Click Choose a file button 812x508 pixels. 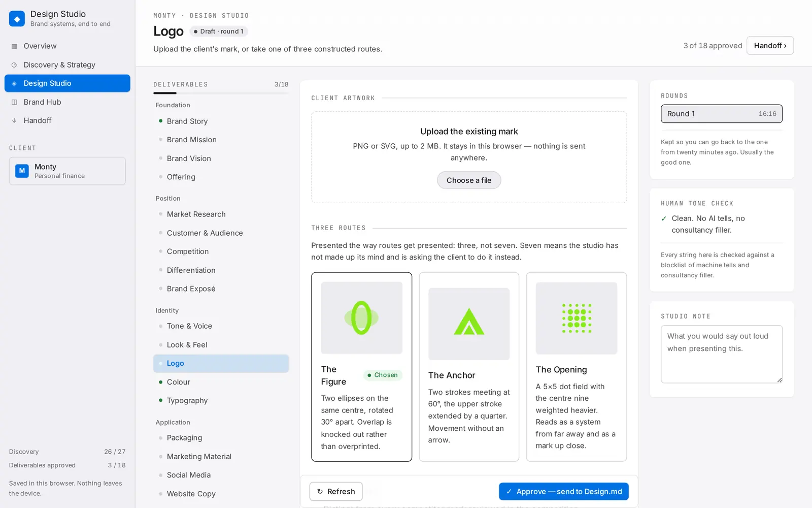click(x=469, y=180)
